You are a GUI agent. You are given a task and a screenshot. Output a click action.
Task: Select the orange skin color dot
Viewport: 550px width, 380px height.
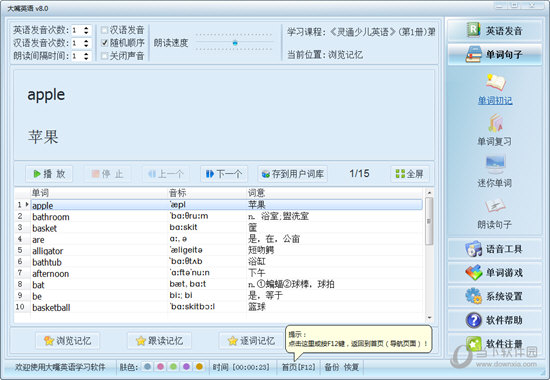(x=199, y=367)
